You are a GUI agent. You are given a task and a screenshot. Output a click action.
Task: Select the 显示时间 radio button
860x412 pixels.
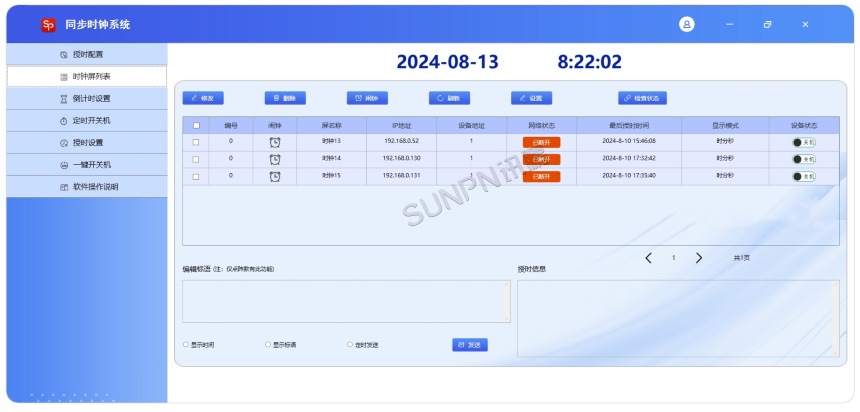[185, 344]
